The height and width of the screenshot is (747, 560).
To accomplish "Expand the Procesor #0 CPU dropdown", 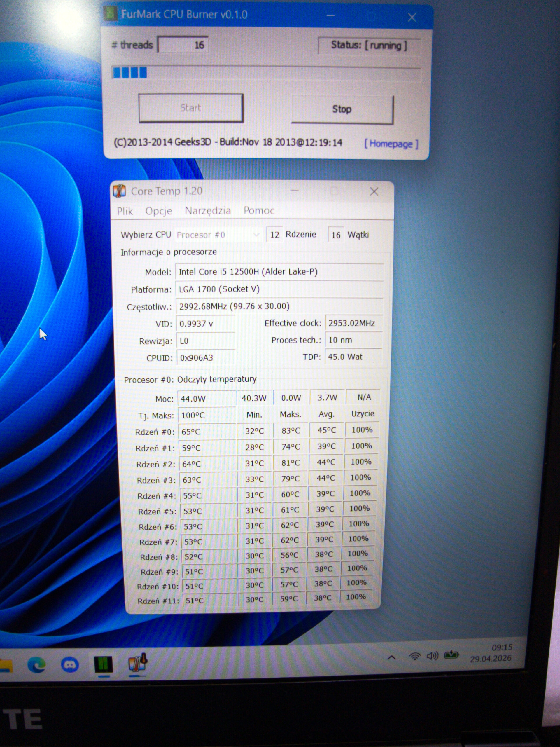I will [x=218, y=235].
